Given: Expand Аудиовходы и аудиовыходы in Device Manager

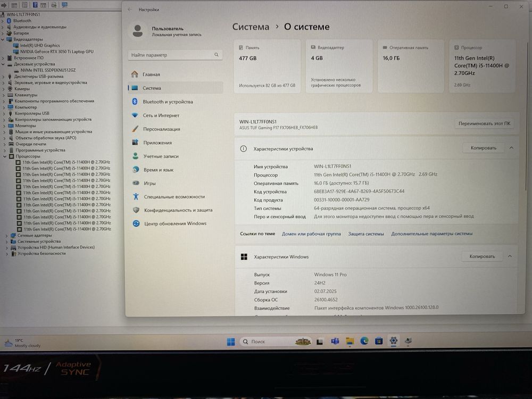Looking at the screenshot, I should 3,27.
